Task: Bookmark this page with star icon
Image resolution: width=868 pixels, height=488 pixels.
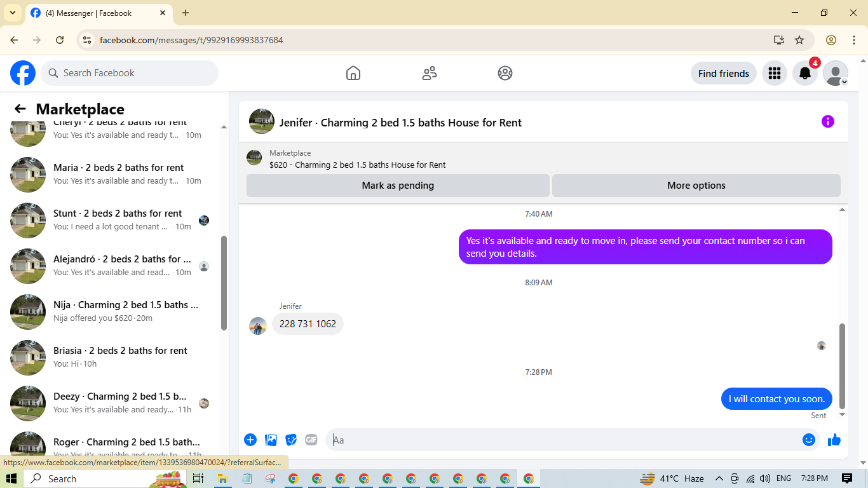Action: click(799, 40)
